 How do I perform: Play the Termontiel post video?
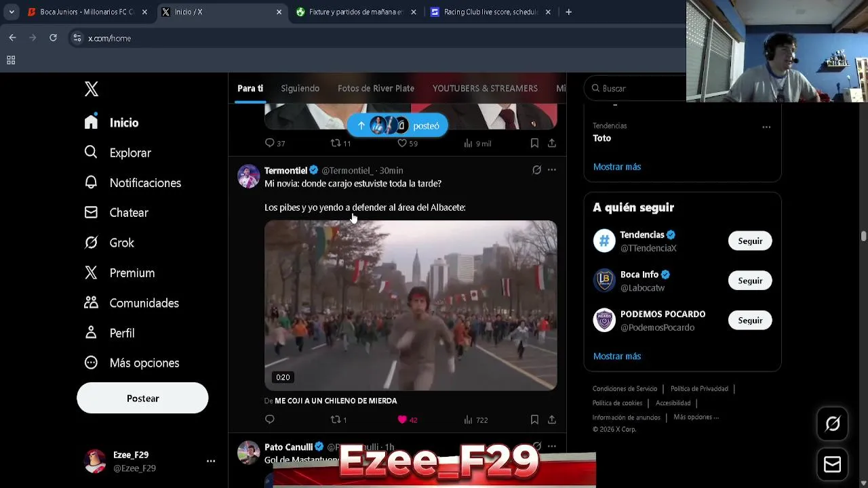(411, 305)
